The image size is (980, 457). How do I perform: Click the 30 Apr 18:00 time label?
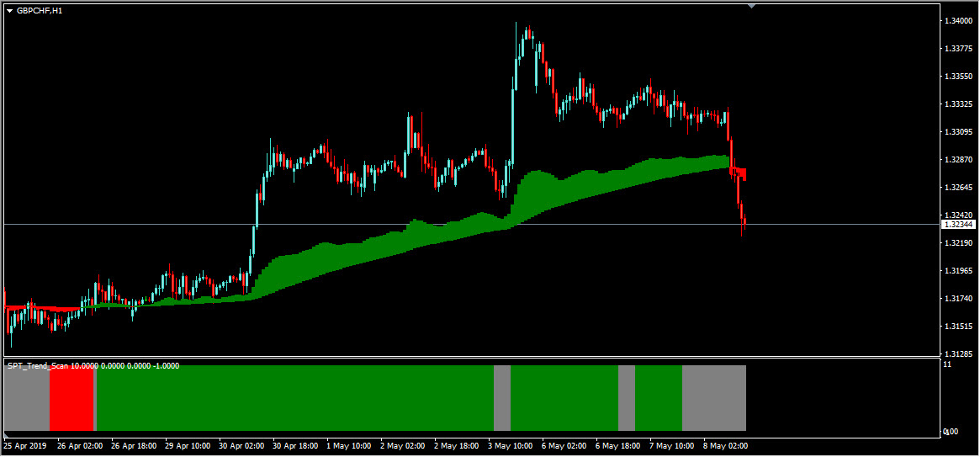pyautogui.click(x=295, y=446)
